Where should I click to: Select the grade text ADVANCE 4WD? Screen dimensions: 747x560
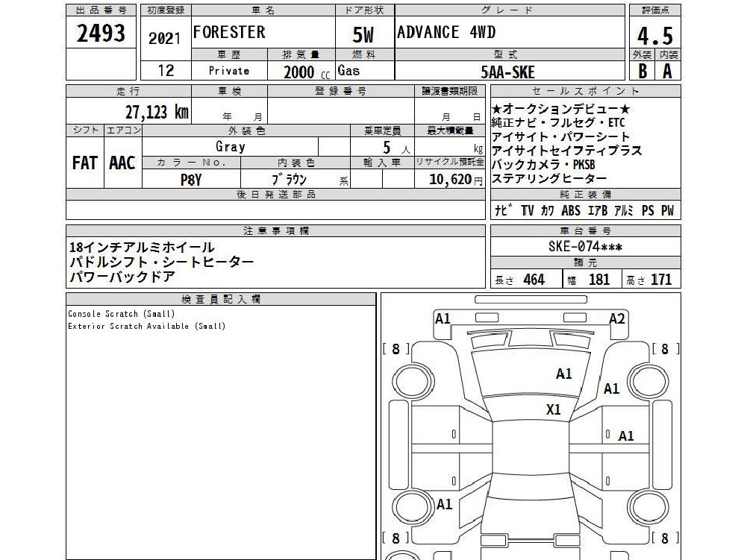[x=446, y=32]
